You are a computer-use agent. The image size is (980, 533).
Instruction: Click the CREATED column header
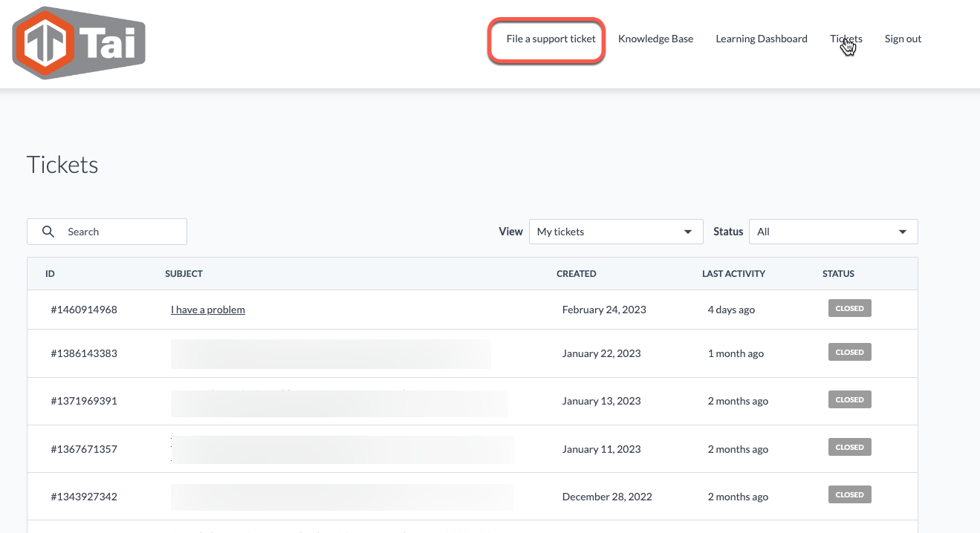576,274
